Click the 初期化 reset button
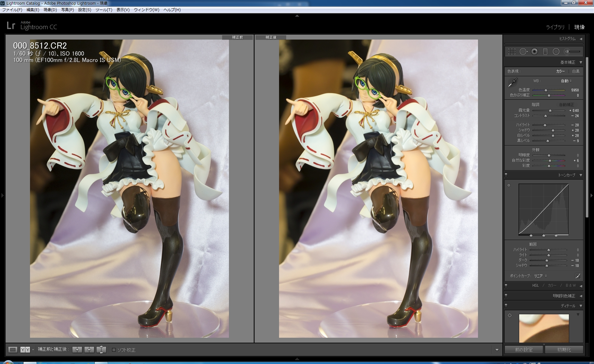 (x=564, y=350)
